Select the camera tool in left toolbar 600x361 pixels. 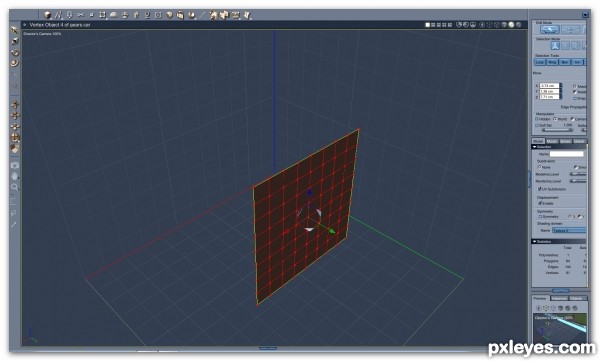(x=15, y=165)
